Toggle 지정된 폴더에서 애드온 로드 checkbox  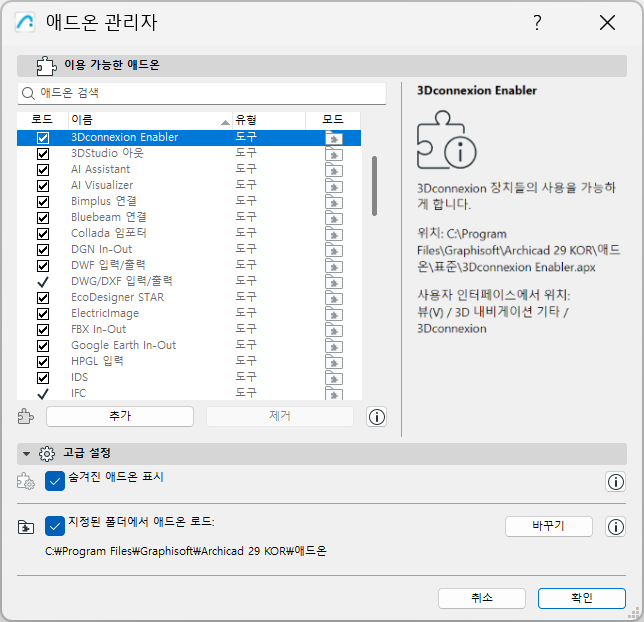55,526
